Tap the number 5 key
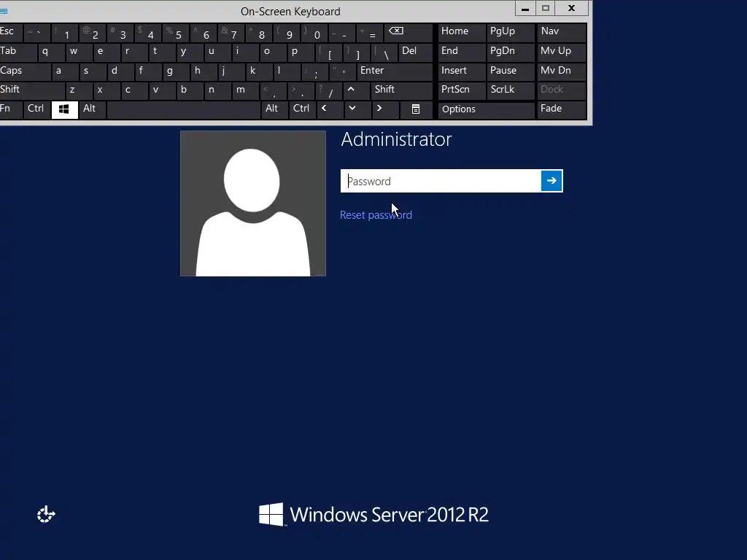The image size is (747, 560). coord(175,33)
